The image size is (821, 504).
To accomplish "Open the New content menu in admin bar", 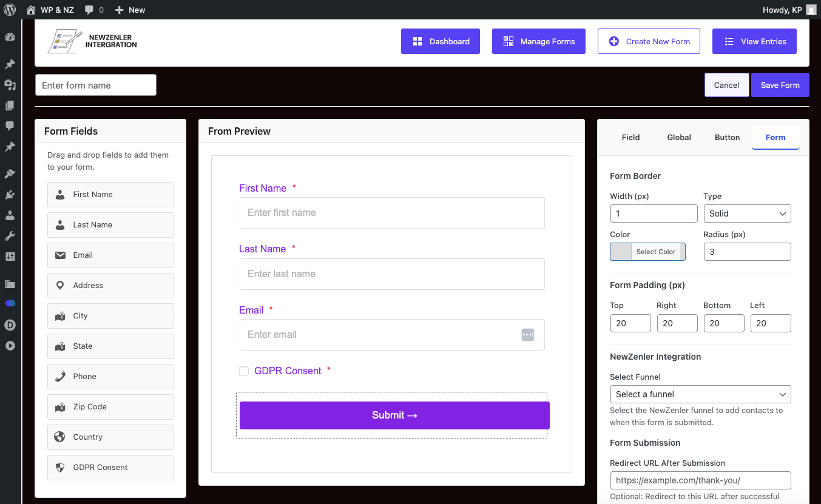I will pos(130,10).
